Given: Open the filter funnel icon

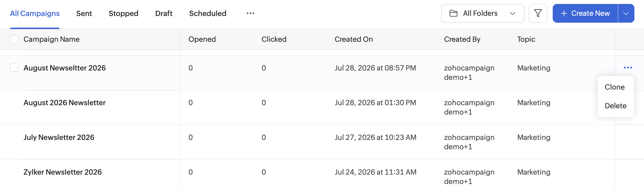Looking at the screenshot, I should pyautogui.click(x=538, y=13).
